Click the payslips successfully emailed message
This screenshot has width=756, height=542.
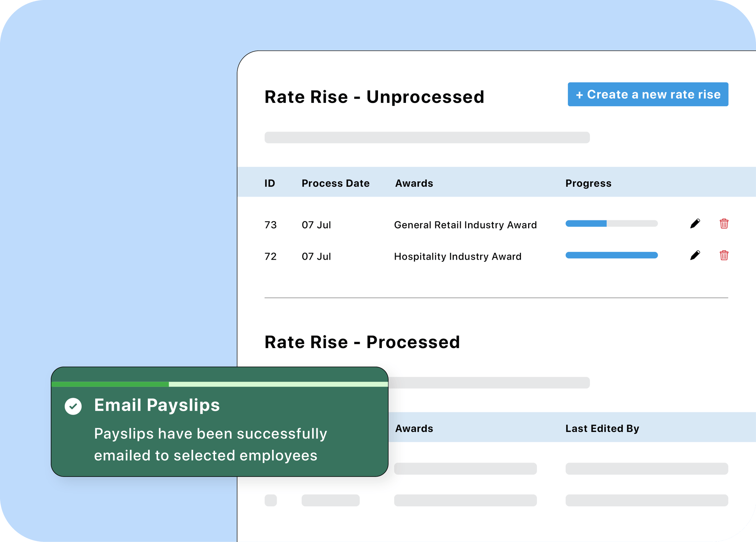click(211, 444)
